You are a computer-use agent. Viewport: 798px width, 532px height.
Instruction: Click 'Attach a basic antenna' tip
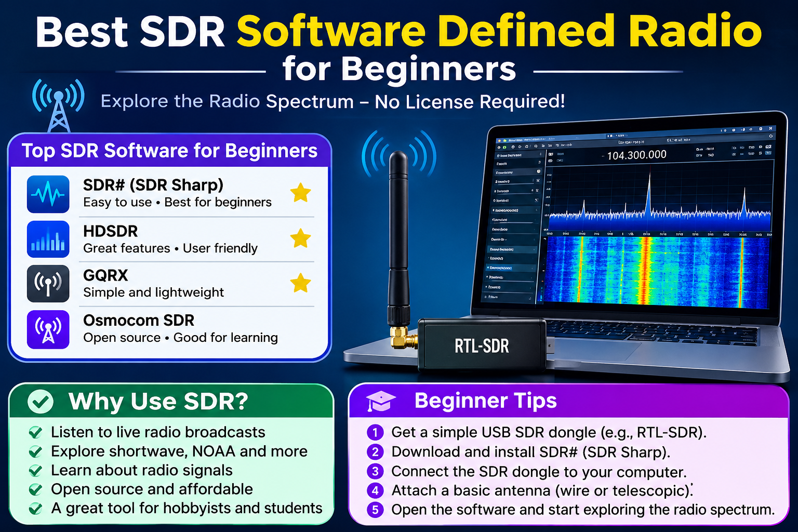point(542,490)
